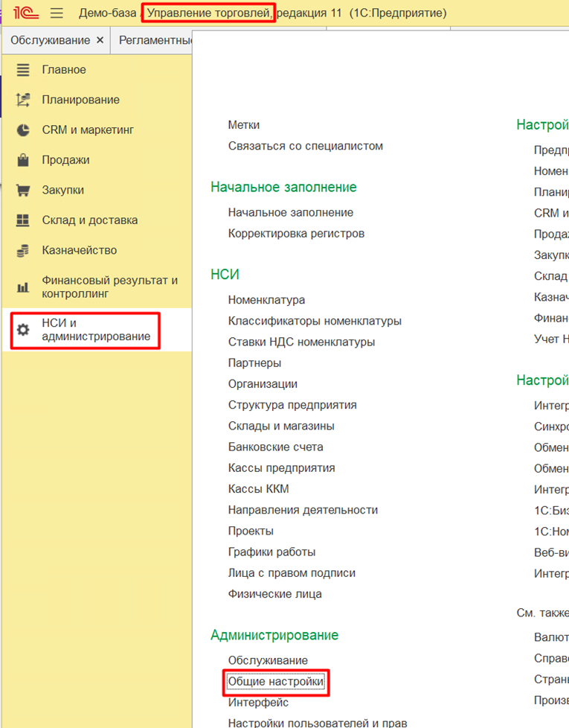Open the Номенклатура catalog
This screenshot has width=569, height=728.
[266, 300]
